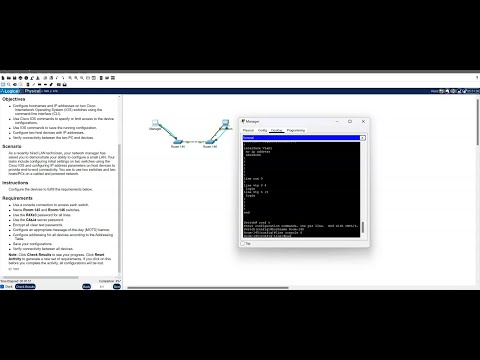Click the first magnifier zoom icon
Image resolution: width=480 pixels, height=360 pixels.
point(70,78)
